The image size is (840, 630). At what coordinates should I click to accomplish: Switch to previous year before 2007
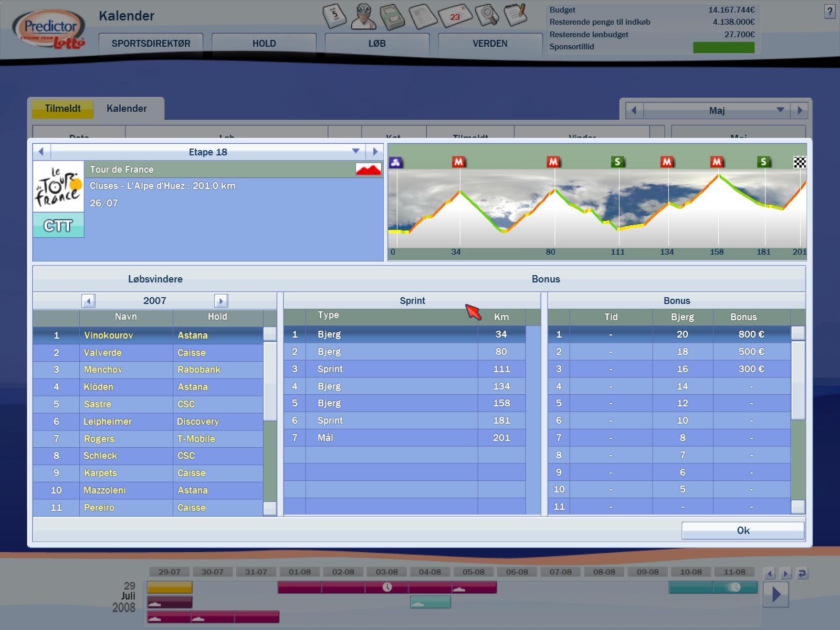(88, 301)
